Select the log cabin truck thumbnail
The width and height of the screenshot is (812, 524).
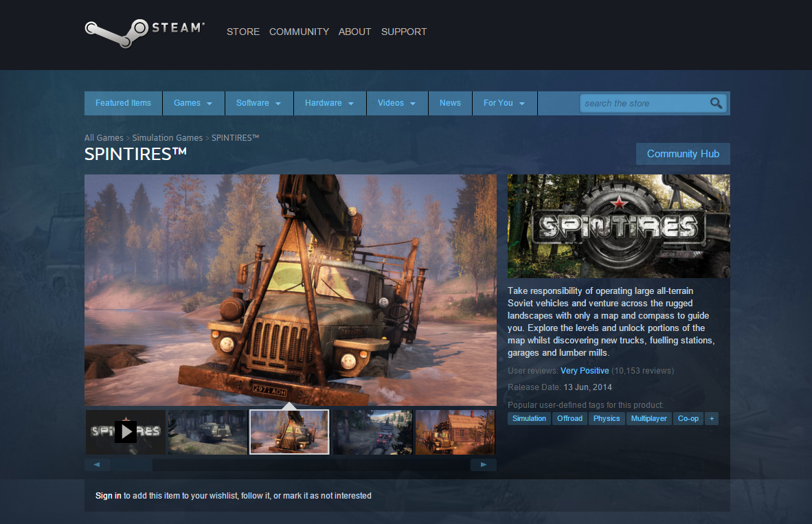(x=455, y=432)
